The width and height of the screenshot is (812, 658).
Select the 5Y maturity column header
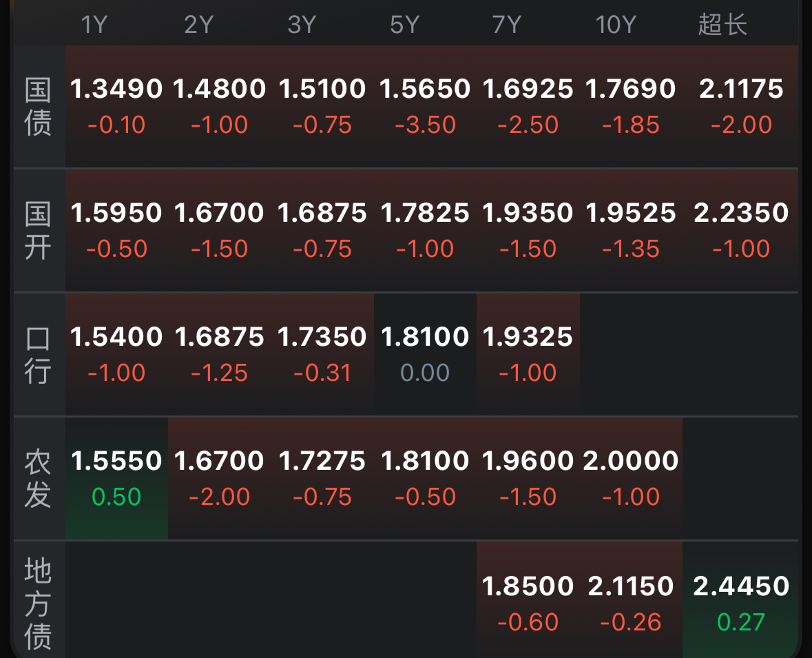pos(404,25)
